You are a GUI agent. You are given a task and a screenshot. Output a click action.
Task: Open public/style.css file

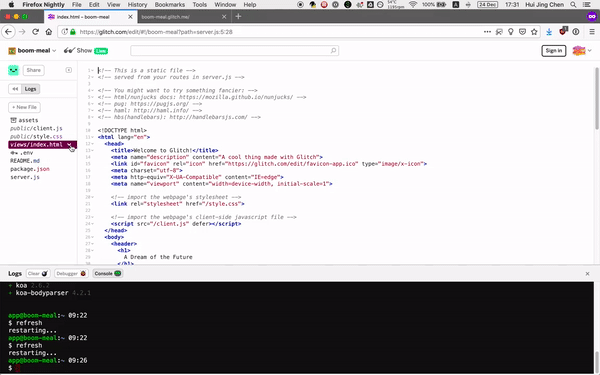(x=36, y=136)
